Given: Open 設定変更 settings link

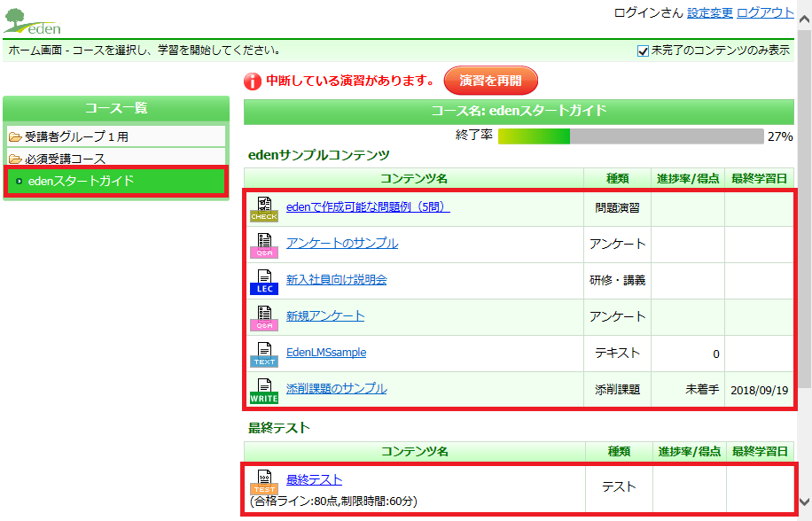Looking at the screenshot, I should coord(709,13).
